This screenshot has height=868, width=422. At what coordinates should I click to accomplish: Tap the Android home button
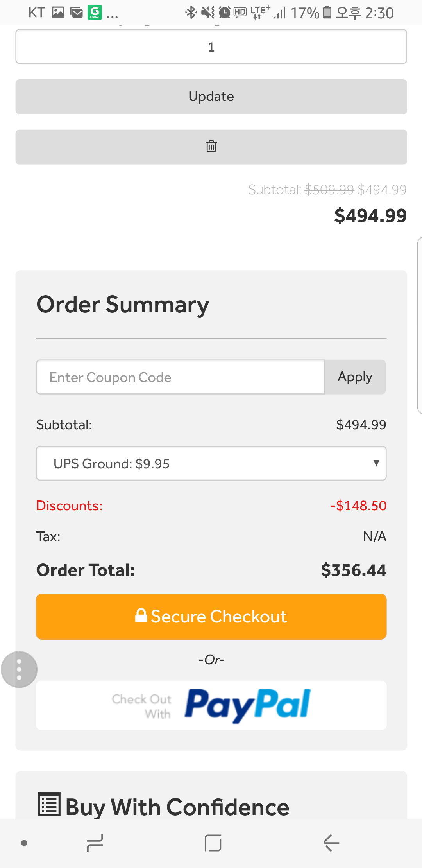point(213,843)
